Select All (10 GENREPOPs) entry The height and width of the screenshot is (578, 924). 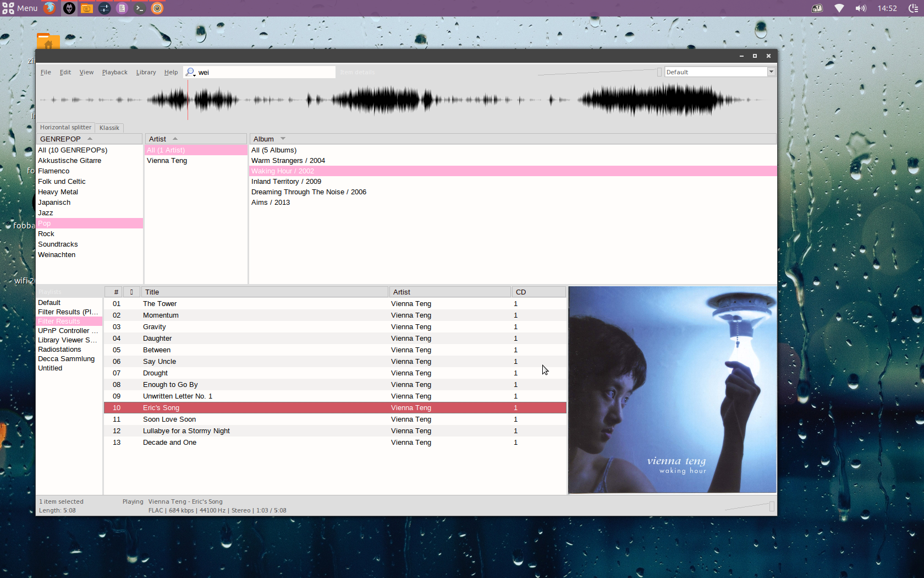pos(90,150)
